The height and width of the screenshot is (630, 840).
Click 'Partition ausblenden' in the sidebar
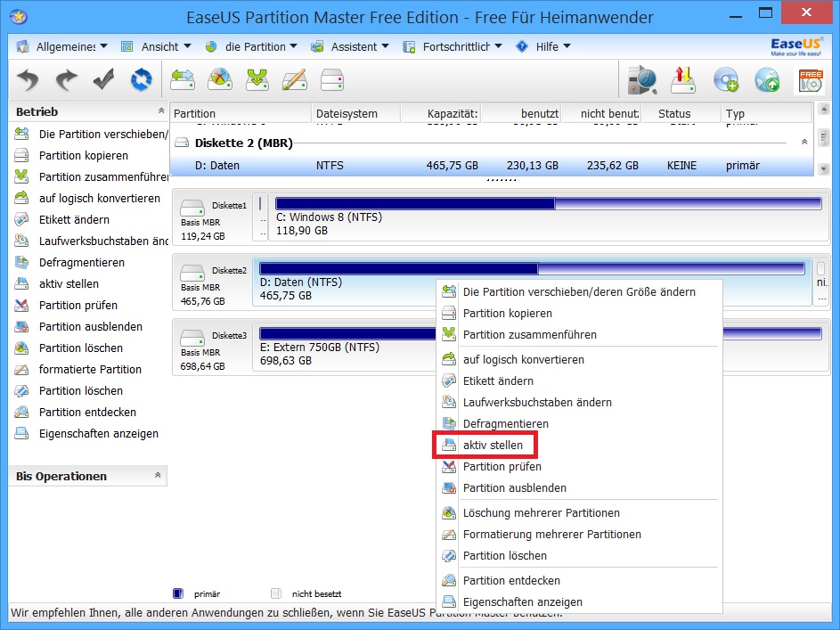pos(91,327)
